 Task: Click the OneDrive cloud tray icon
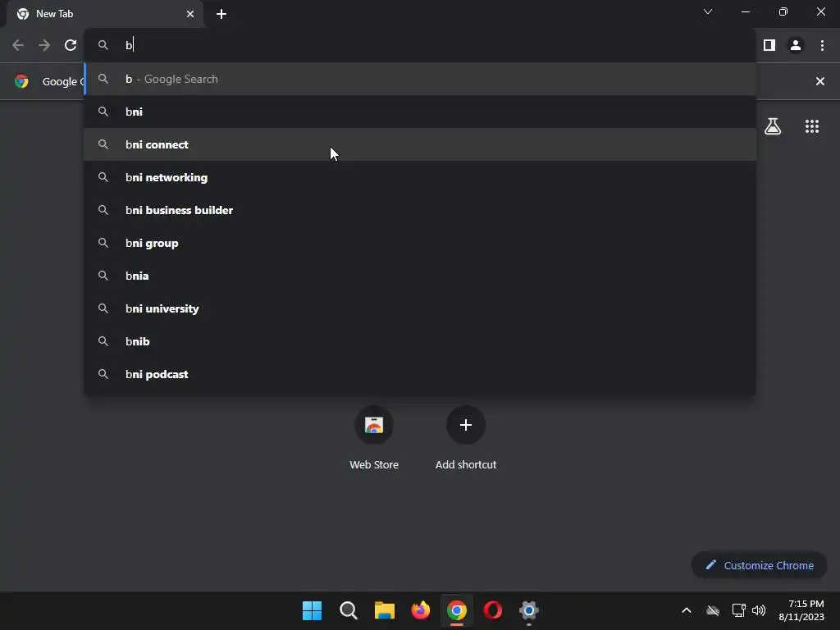(713, 610)
